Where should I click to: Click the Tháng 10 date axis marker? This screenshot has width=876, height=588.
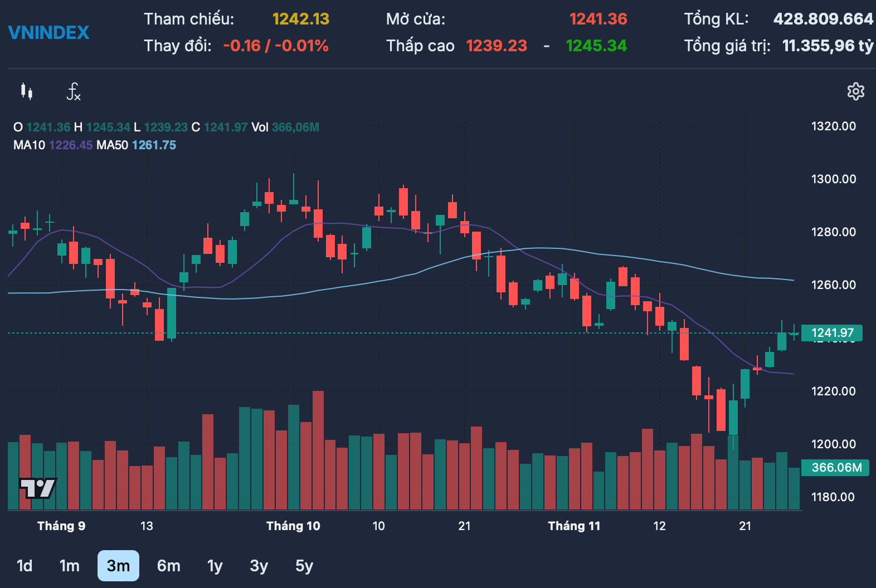coord(293,526)
